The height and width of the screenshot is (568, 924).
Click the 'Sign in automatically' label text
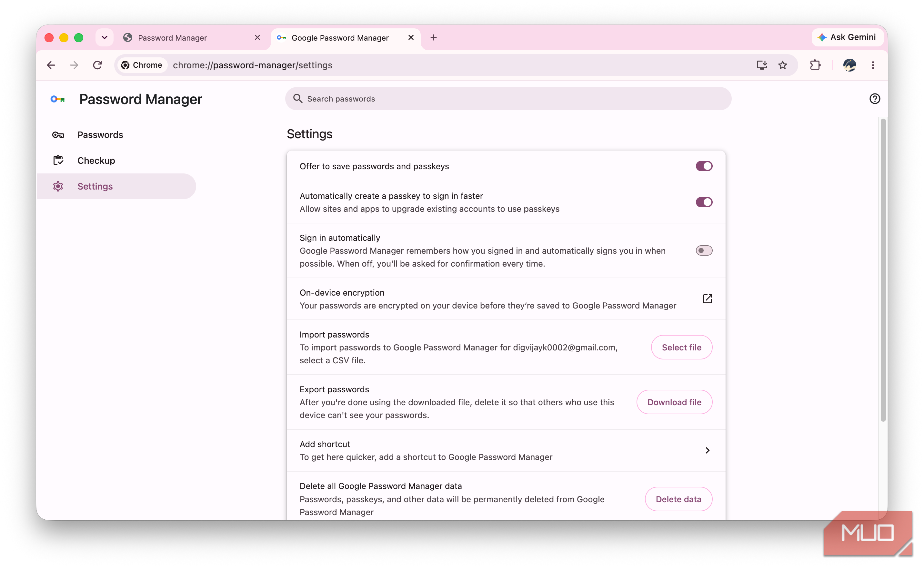click(x=340, y=238)
